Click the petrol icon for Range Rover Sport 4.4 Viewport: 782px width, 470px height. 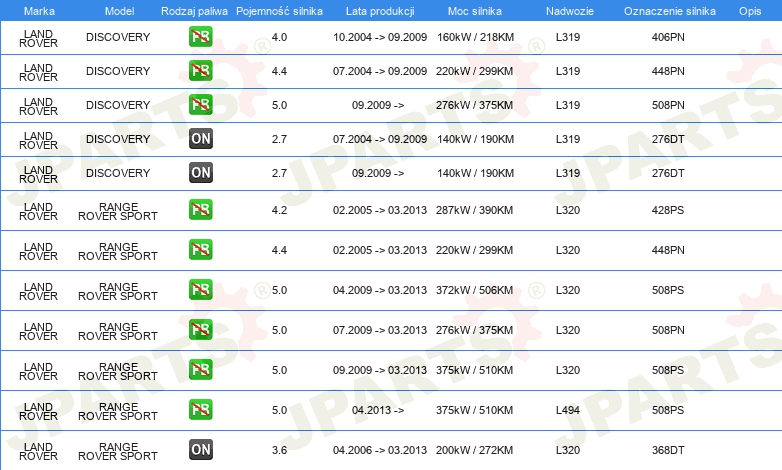tap(200, 250)
